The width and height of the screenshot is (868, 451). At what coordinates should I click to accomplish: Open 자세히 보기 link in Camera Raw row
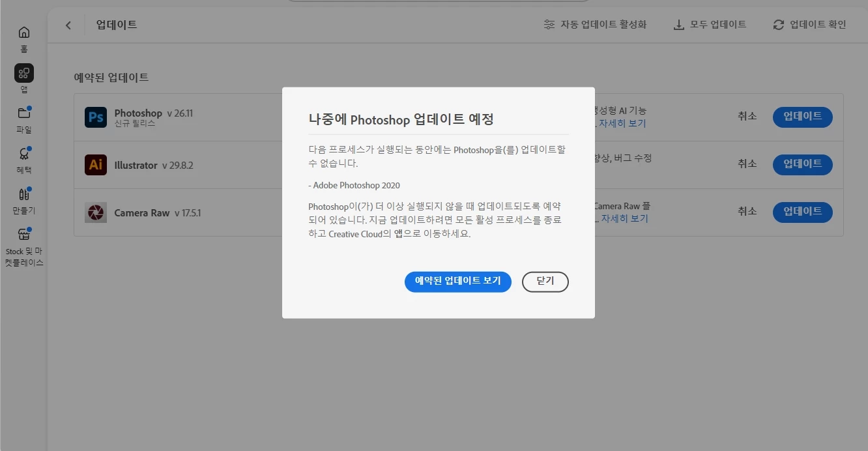tap(625, 218)
